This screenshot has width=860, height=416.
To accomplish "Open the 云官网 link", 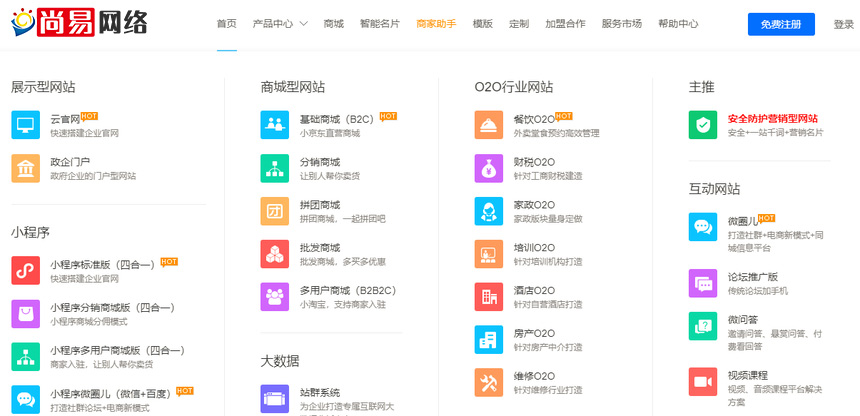I will [x=65, y=119].
